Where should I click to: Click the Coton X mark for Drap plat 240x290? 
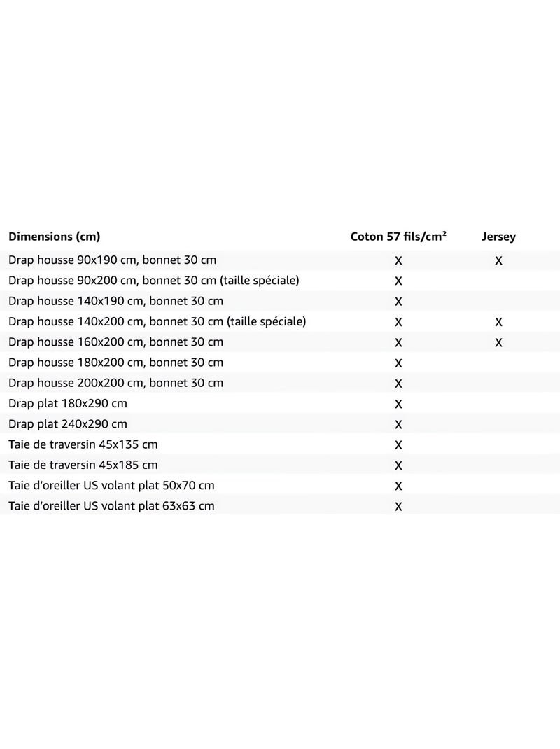click(398, 425)
